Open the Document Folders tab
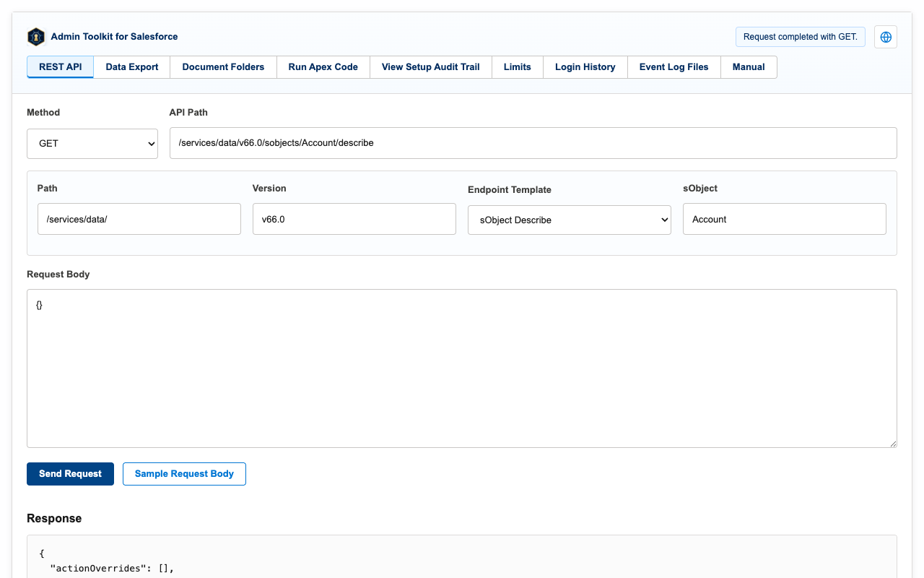Viewport: 924px width, 578px height. click(x=223, y=67)
